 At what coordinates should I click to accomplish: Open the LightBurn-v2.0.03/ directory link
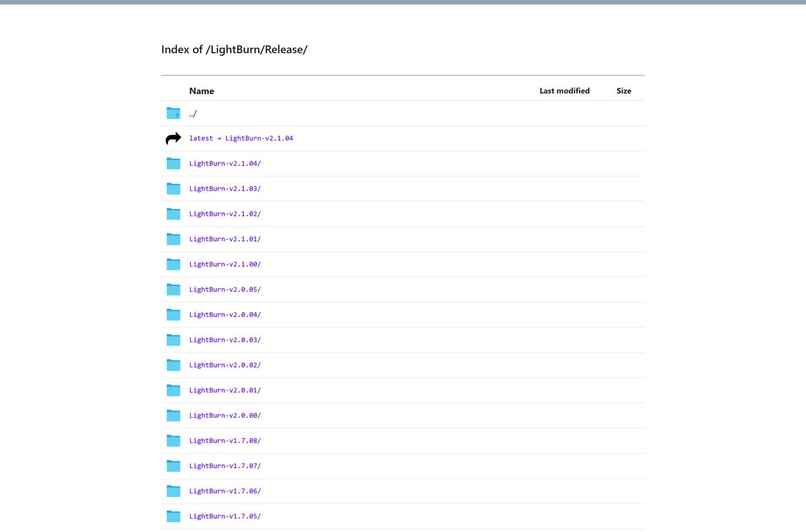pos(225,340)
